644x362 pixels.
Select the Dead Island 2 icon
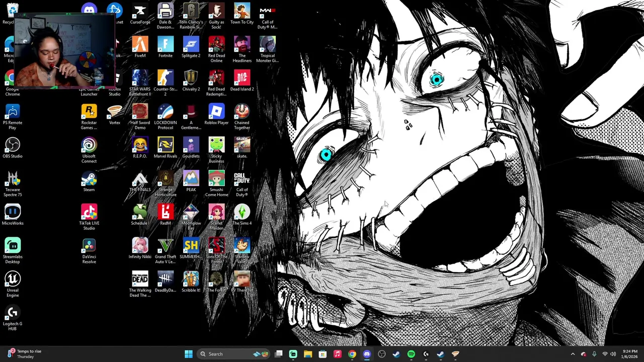click(242, 81)
